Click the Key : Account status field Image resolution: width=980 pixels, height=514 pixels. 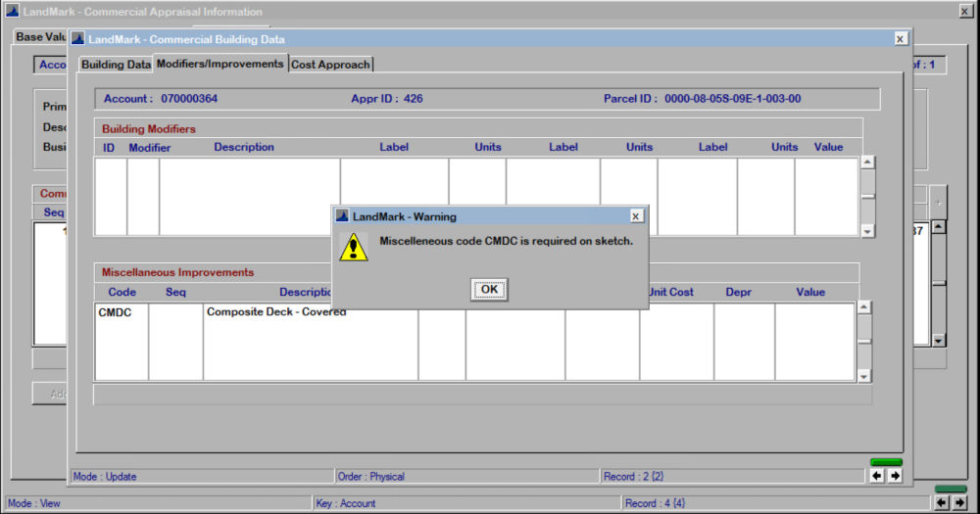466,503
